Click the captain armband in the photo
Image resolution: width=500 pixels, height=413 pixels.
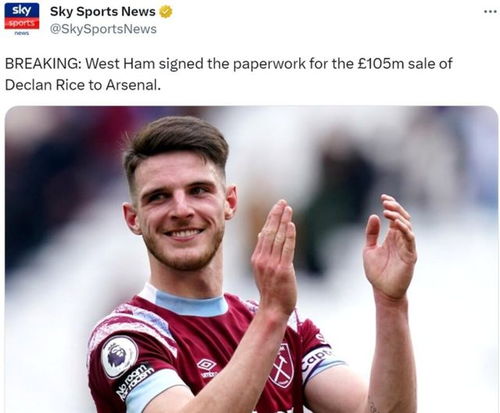318,362
